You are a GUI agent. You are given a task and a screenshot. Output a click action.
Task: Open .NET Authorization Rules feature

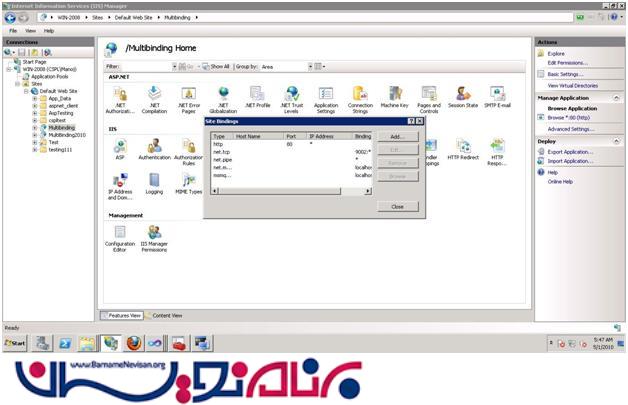click(x=120, y=100)
